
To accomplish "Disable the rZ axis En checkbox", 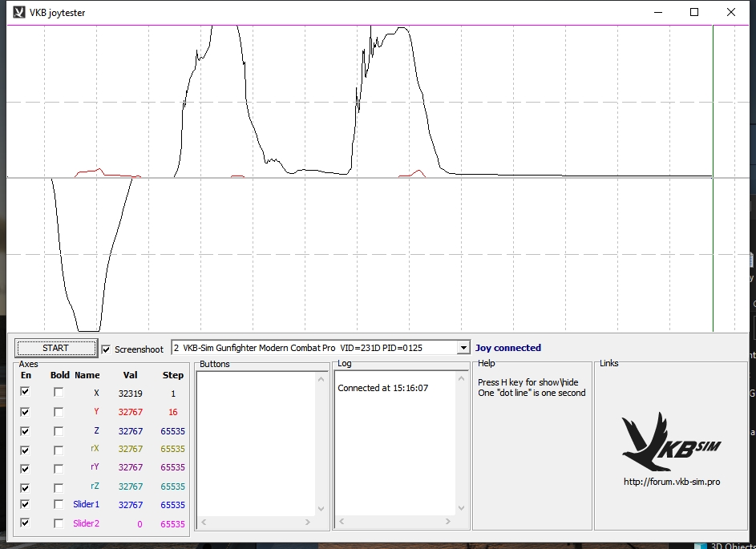I will click(x=25, y=487).
